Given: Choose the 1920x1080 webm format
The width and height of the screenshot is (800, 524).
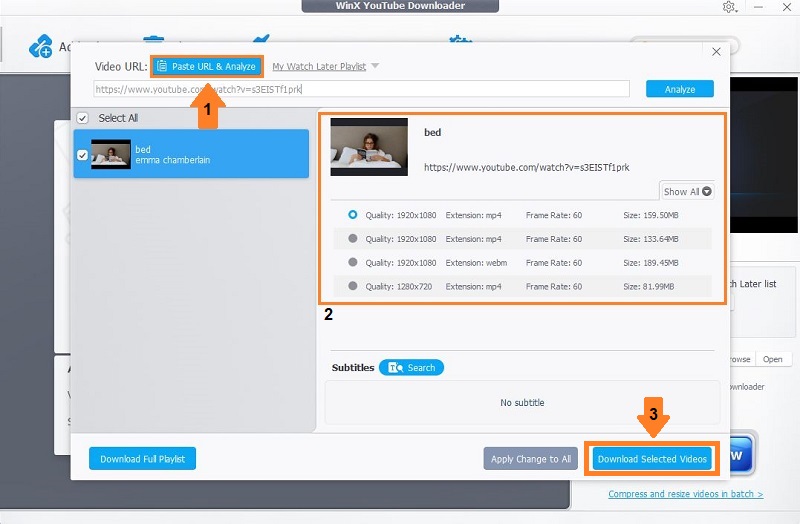Looking at the screenshot, I should (x=353, y=262).
